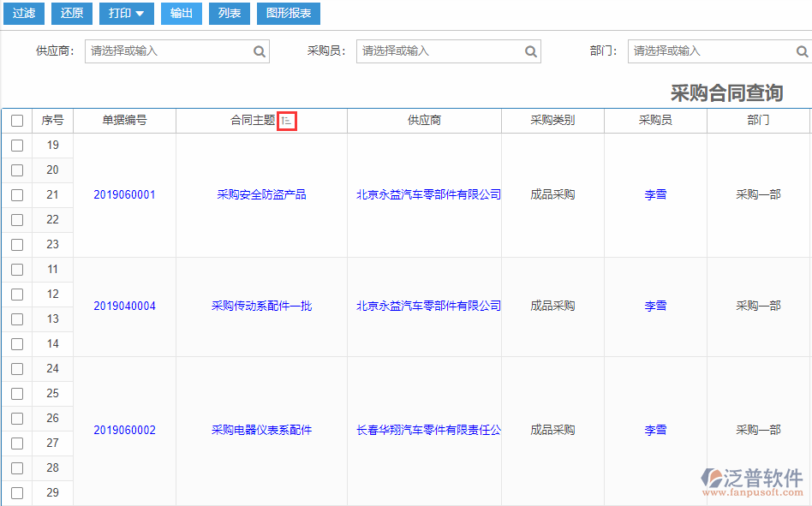This screenshot has height=506, width=812.
Task: Click the supplier search magnifier icon
Action: click(x=260, y=51)
